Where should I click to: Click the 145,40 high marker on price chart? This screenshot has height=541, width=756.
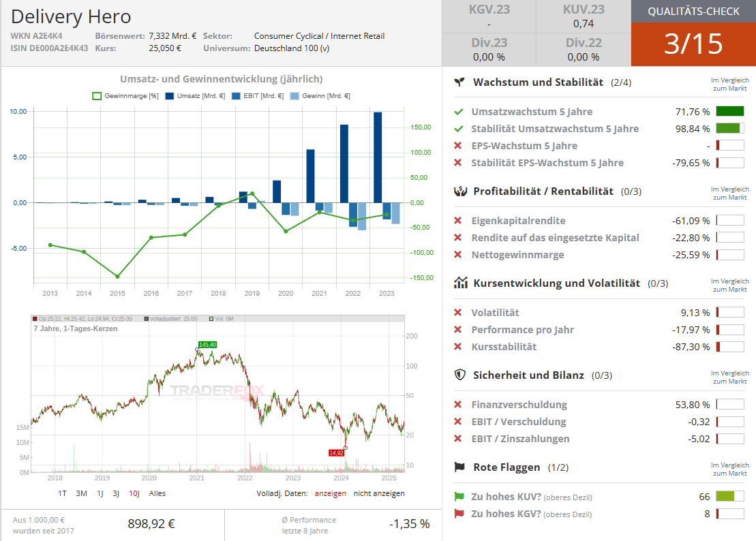208,345
